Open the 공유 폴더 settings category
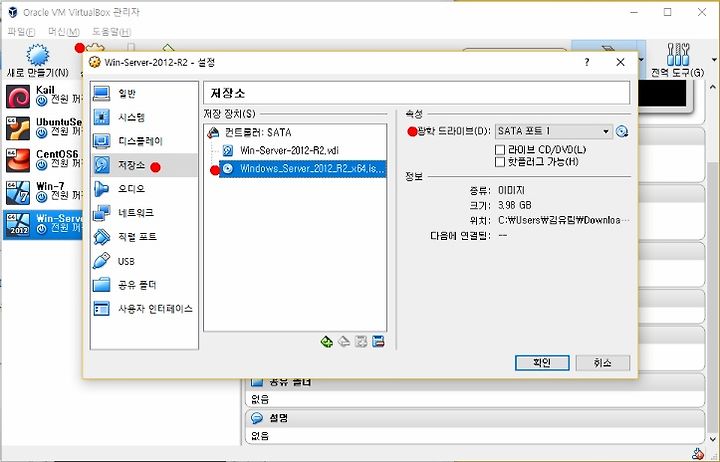Viewport: 720px width, 462px height. [144, 285]
